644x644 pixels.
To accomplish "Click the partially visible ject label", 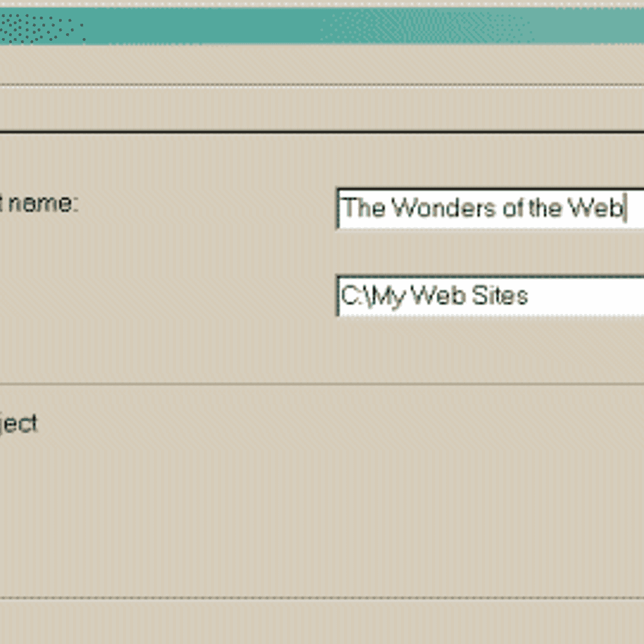I will point(19,424).
